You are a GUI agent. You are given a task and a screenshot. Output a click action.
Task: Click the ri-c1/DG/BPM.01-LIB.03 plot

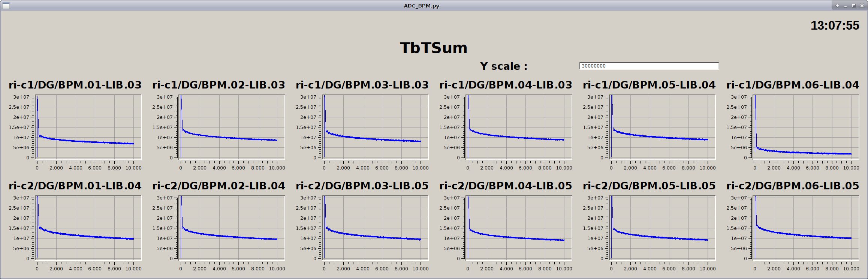pos(88,127)
